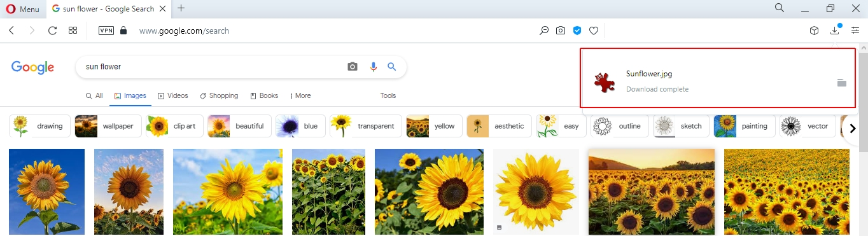Expand the More search options menu
Viewport: 868px width, 236px height.
click(x=300, y=96)
